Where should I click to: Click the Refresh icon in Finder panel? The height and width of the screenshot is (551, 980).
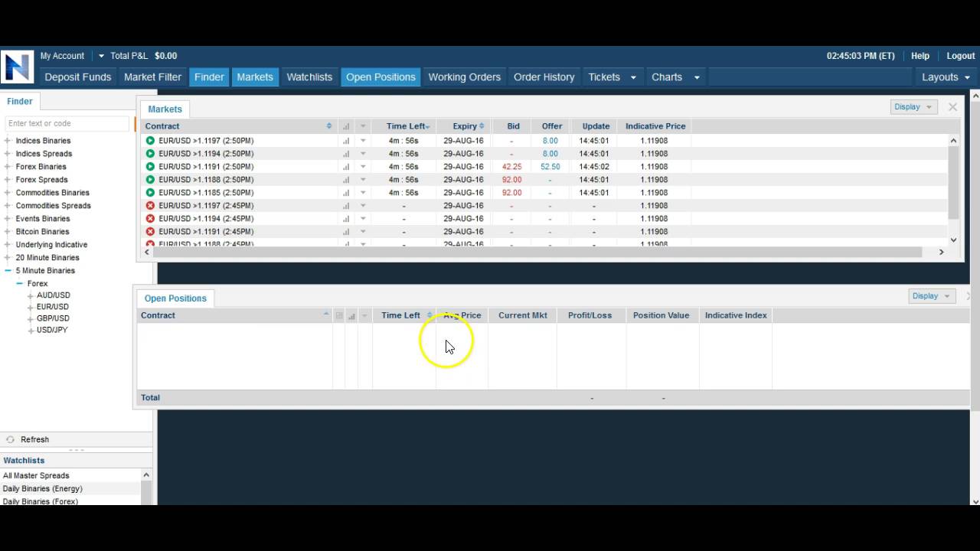tap(10, 439)
